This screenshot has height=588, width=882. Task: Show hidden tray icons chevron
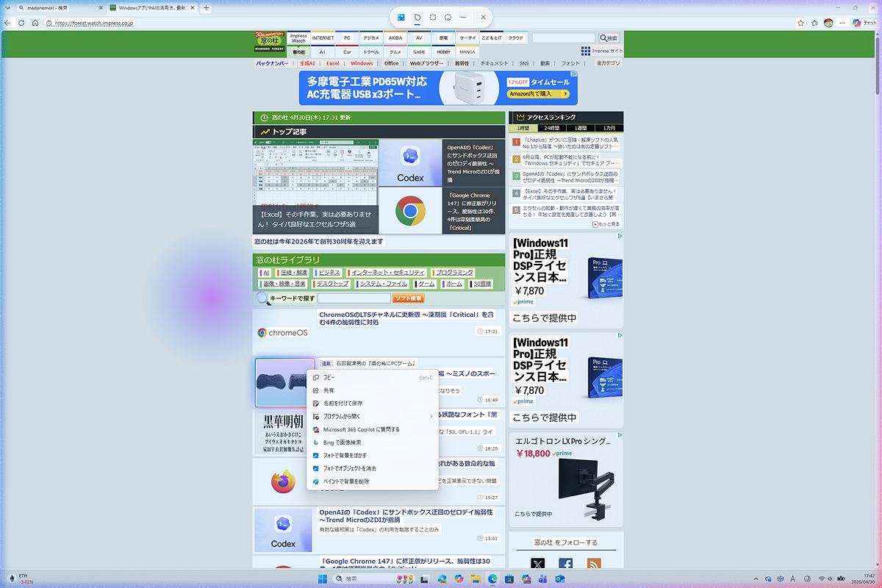(x=756, y=579)
